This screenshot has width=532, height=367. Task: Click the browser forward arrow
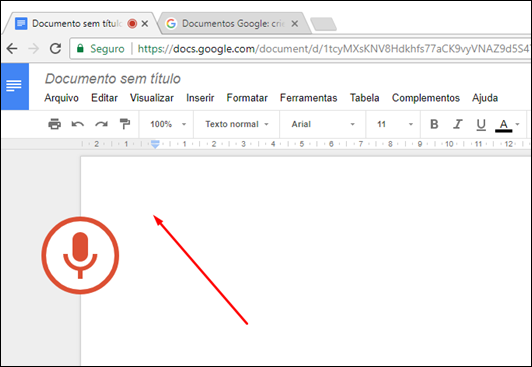click(34, 49)
